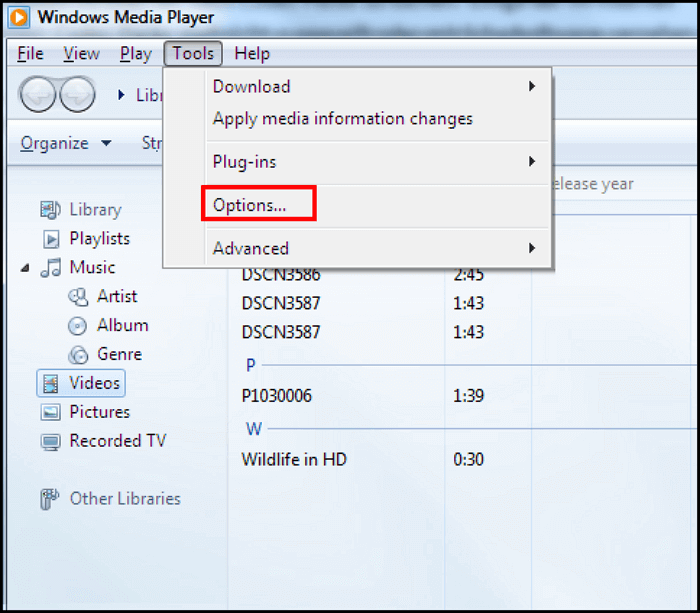700x613 pixels.
Task: Expand the Advanced submenu arrow
Action: (x=531, y=248)
